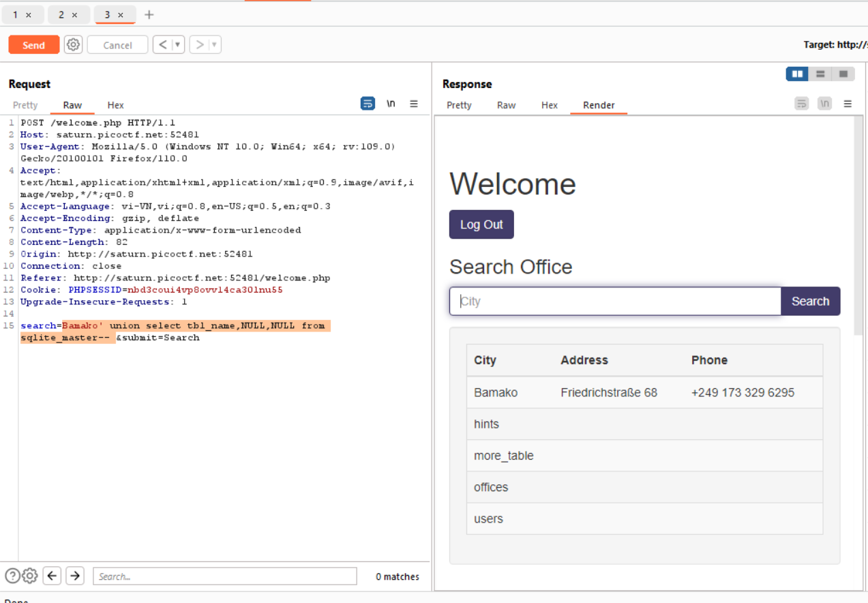The height and width of the screenshot is (603, 868).
Task: Open search help question mark icon
Action: point(12,576)
